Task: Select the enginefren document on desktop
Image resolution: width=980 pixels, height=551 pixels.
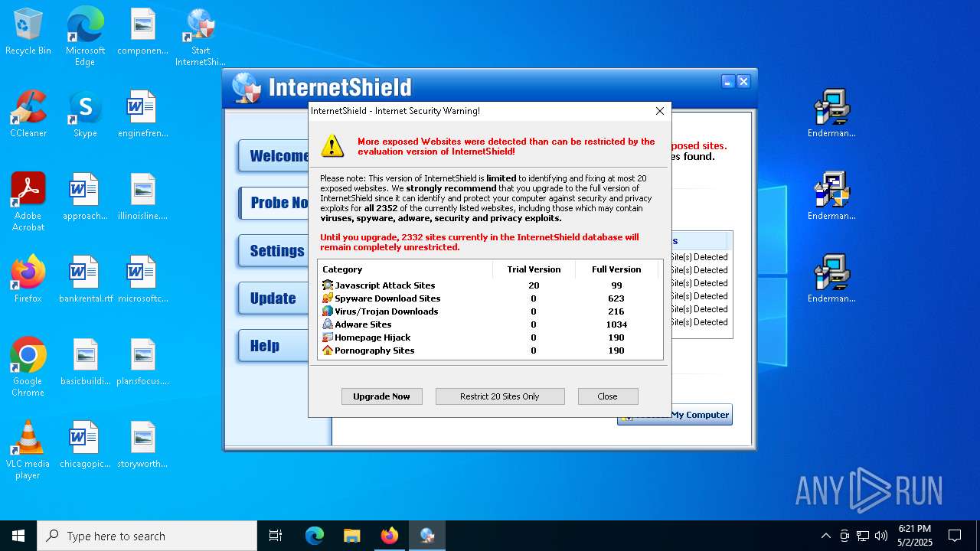Action: pyautogui.click(x=142, y=115)
